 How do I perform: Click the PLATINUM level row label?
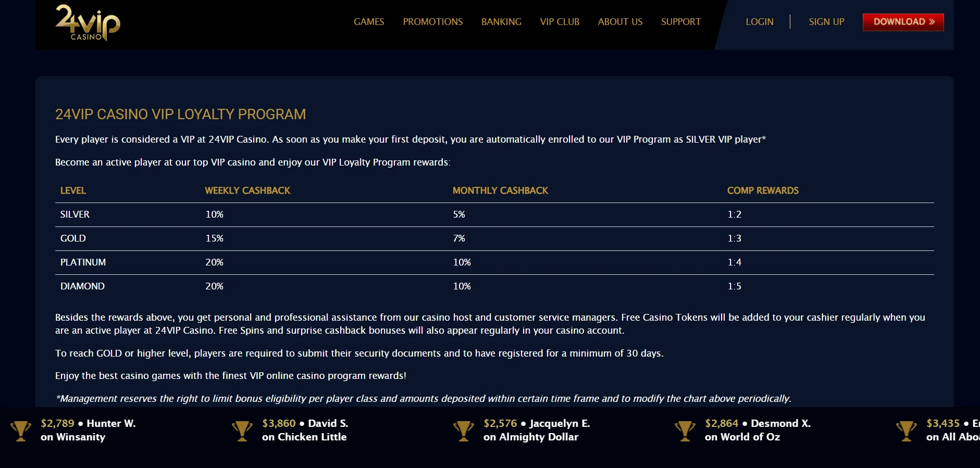[83, 262]
